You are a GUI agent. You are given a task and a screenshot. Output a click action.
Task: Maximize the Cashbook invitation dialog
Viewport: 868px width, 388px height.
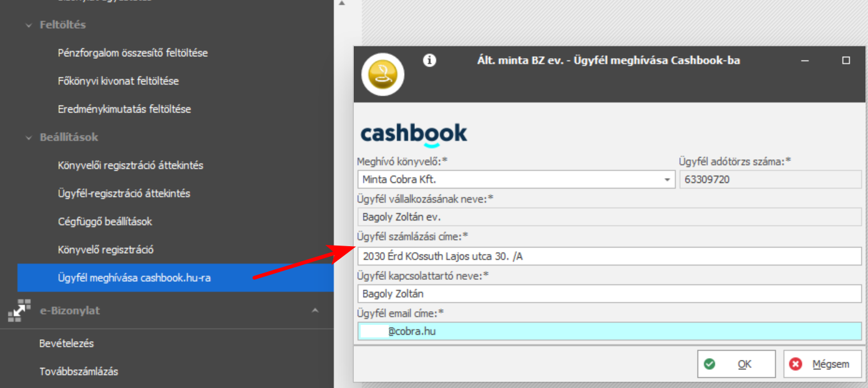point(846,61)
